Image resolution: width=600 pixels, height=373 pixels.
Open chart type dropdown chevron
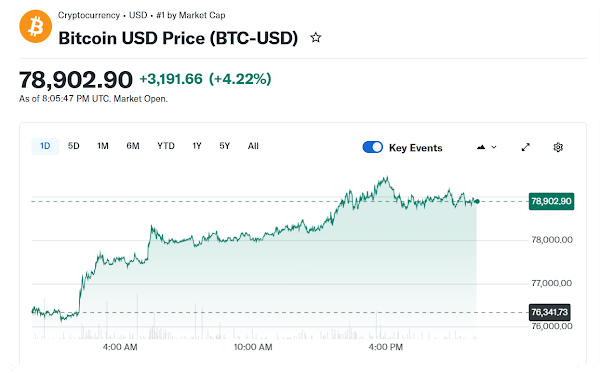tap(494, 147)
